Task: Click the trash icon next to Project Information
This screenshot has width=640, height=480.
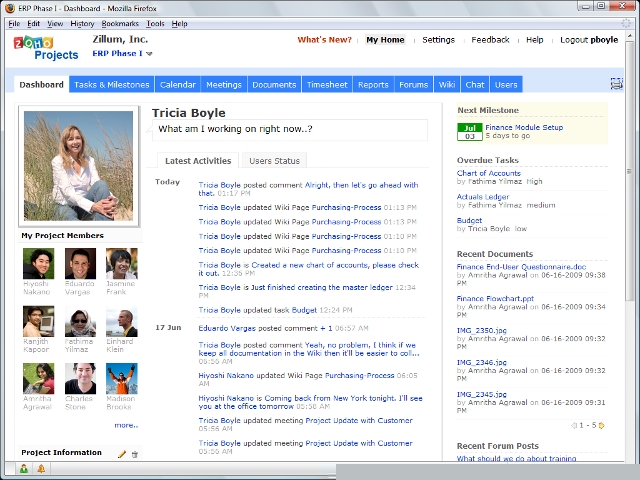Action: (x=135, y=454)
